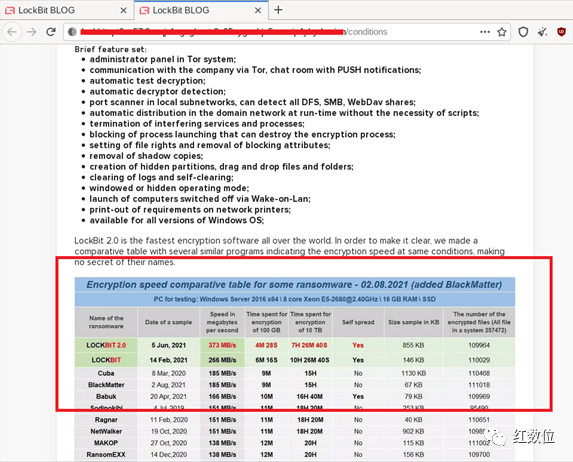Screen dimensions: 573x462
Task: Click the 'RansomEXX' name cell
Action: 106,455
